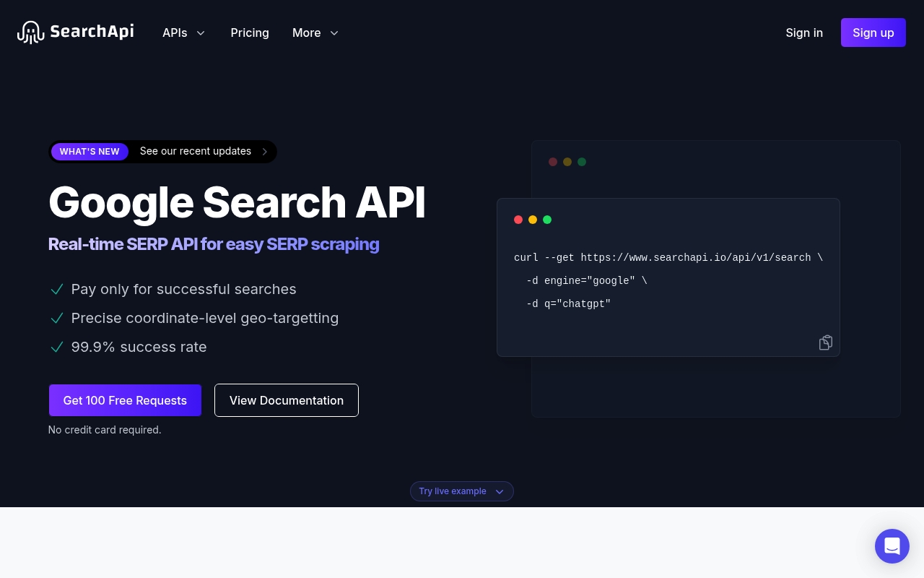Click the SearchApi brand name text
The height and width of the screenshot is (578, 924).
(92, 33)
